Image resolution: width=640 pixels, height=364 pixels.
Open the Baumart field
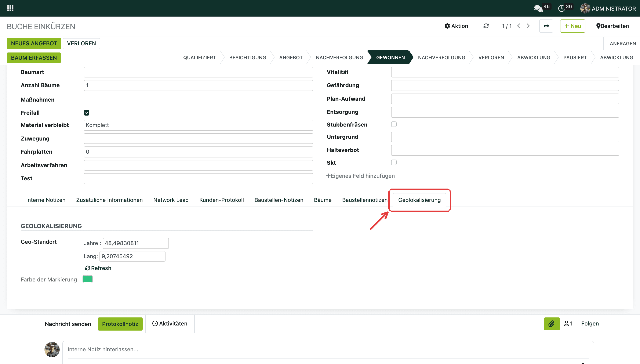pyautogui.click(x=198, y=72)
